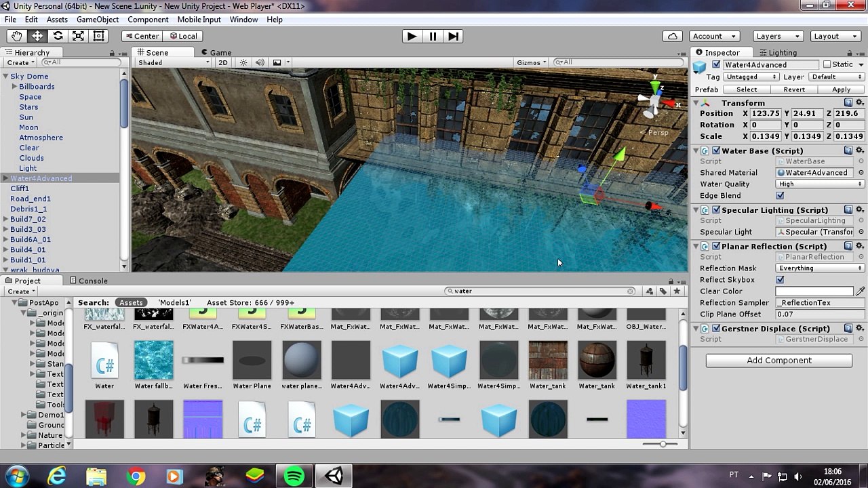Toggle scene lighting sun icon
868x488 pixels.
point(243,62)
